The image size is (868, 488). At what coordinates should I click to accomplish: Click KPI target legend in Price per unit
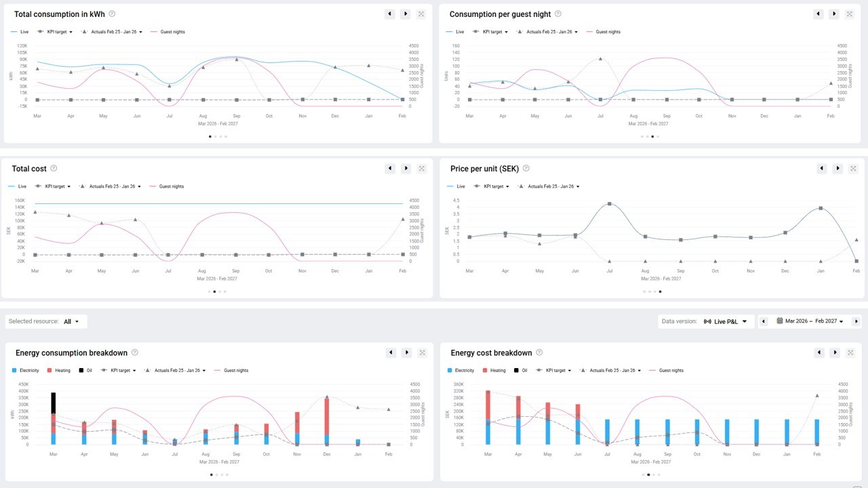[492, 186]
